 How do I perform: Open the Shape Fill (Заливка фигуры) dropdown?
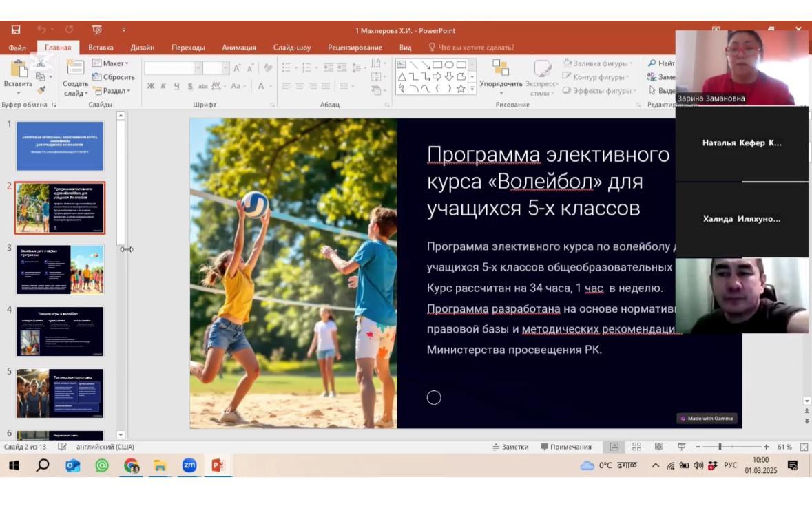pos(597,63)
